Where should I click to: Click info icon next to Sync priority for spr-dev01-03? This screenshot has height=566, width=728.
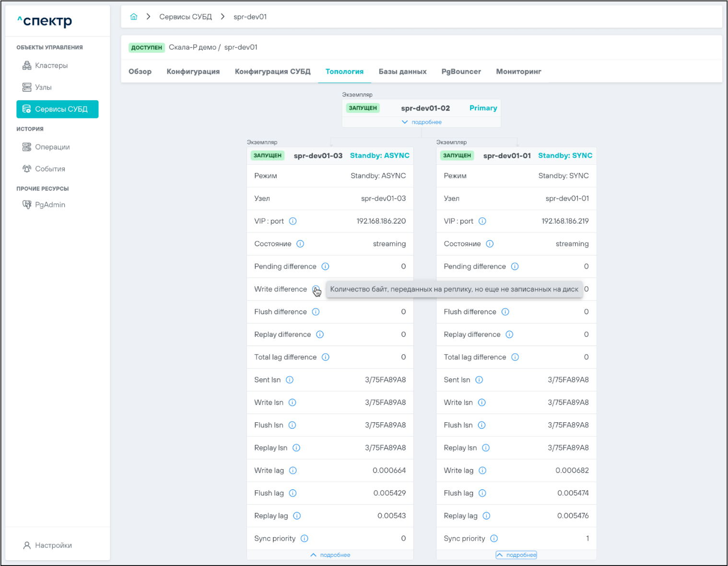pos(305,538)
